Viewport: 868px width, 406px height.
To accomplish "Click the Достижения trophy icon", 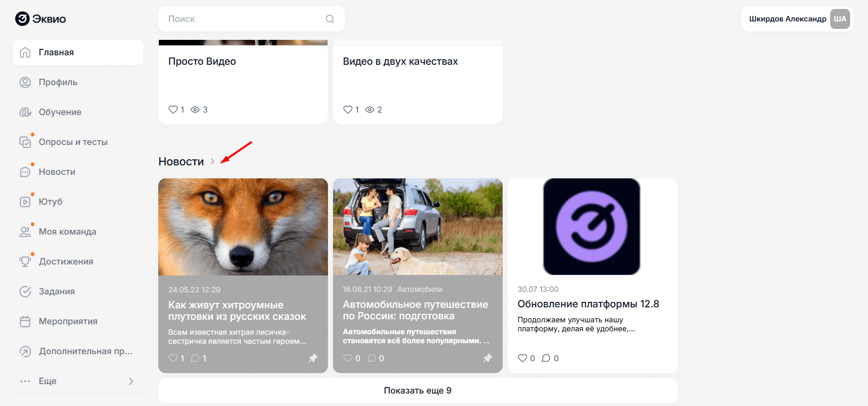I will click(x=25, y=262).
